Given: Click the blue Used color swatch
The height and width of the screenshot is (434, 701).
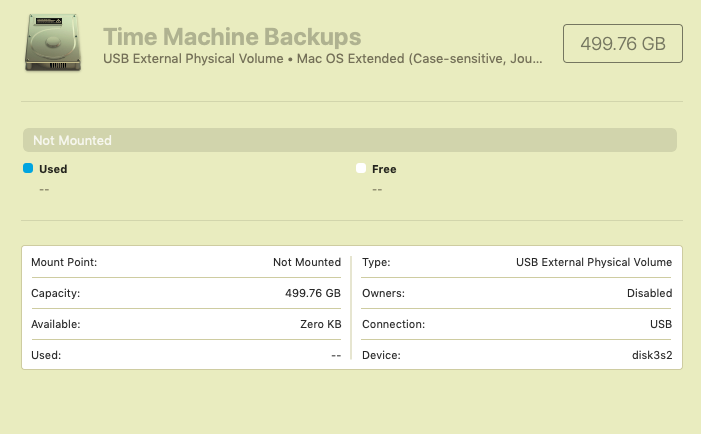Looking at the screenshot, I should [28, 169].
